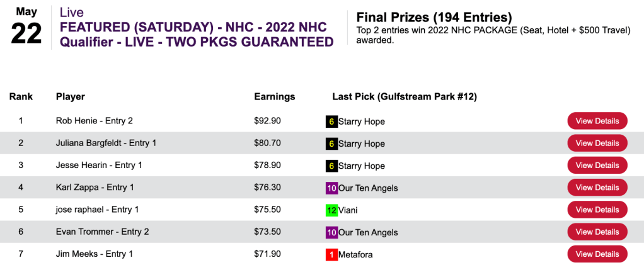View details for Jesse Hearin's entry
Image resolution: width=644 pixels, height=265 pixels.
pos(597,166)
